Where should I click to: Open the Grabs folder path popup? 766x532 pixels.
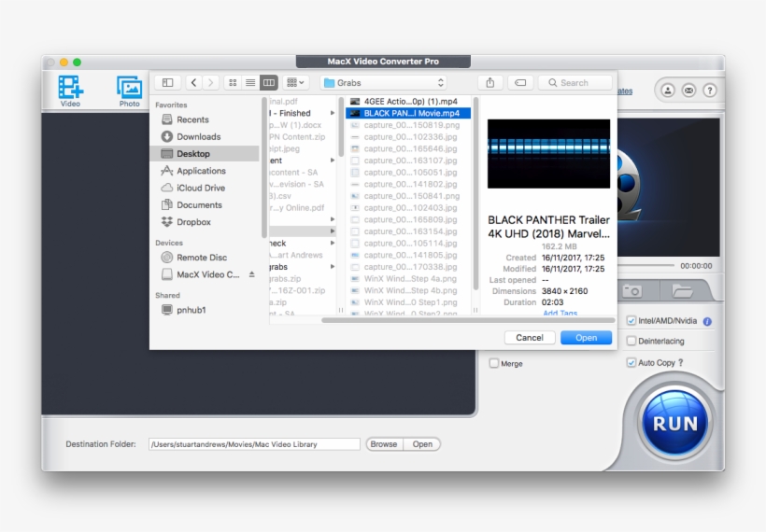pos(384,82)
